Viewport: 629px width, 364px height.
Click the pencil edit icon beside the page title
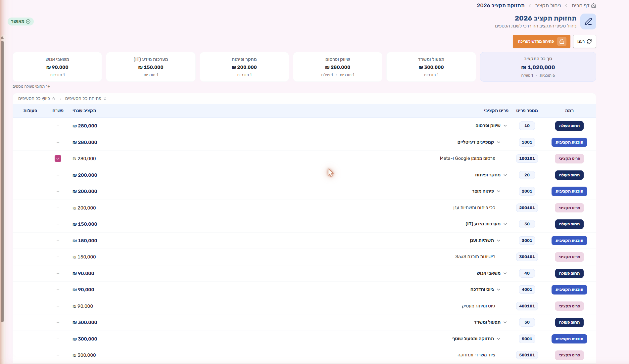tap(588, 22)
